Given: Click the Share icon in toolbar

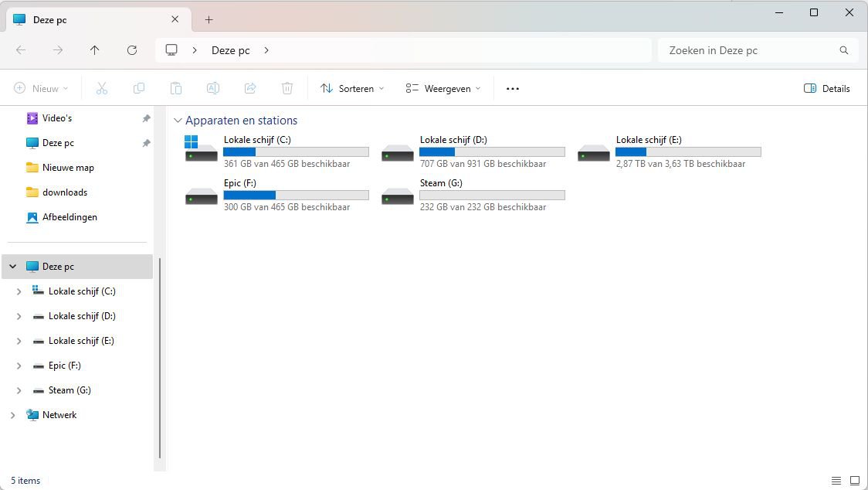Looking at the screenshot, I should pos(250,88).
